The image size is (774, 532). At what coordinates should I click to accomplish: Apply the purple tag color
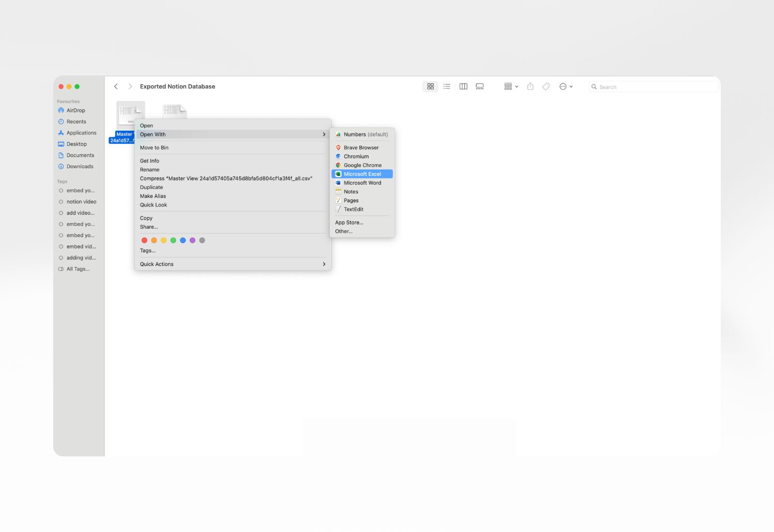pyautogui.click(x=193, y=240)
